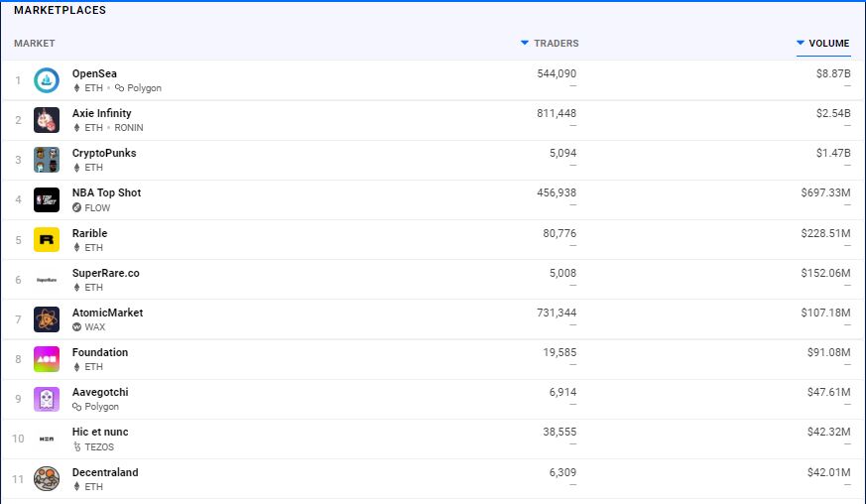Viewport: 866px width, 504px height.
Task: Click CryptoPunks' 5,094 traders value
Action: pyautogui.click(x=562, y=153)
